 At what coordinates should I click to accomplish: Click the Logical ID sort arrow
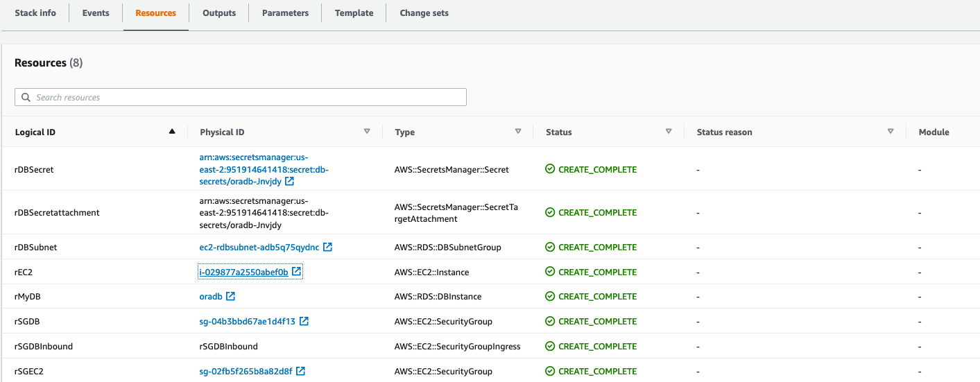(x=172, y=132)
